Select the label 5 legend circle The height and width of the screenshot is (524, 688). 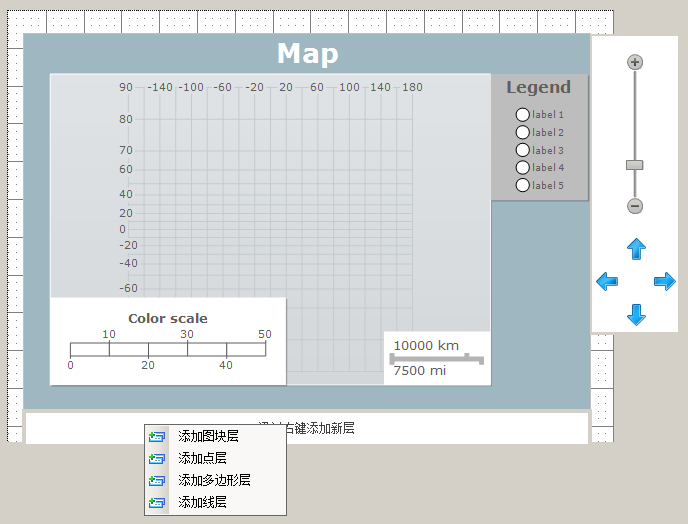pyautogui.click(x=523, y=185)
